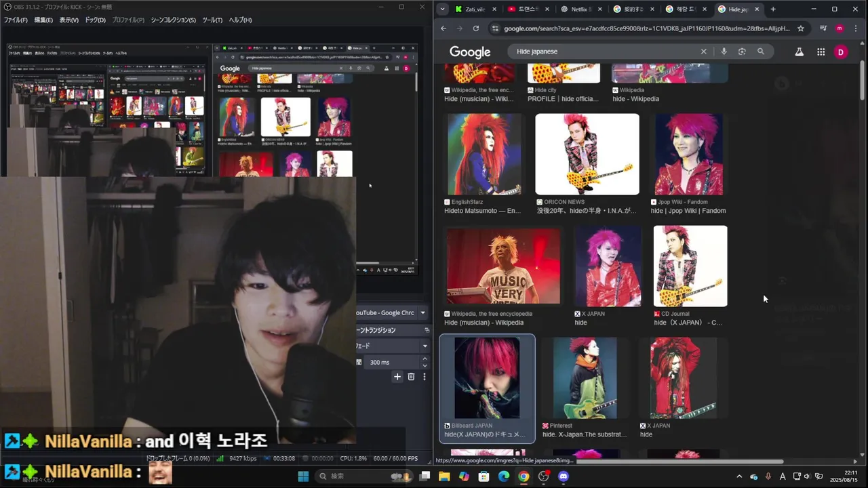Start Google voice search microphone

tap(724, 52)
